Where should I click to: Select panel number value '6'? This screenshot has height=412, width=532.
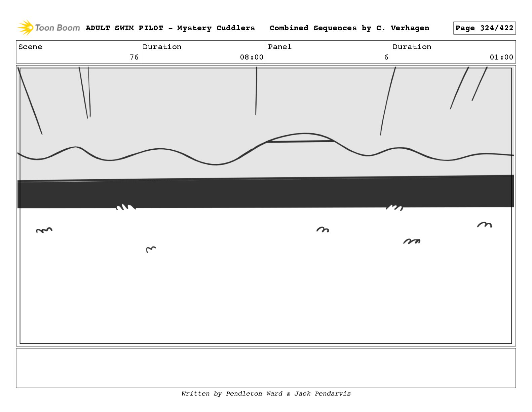(x=386, y=57)
